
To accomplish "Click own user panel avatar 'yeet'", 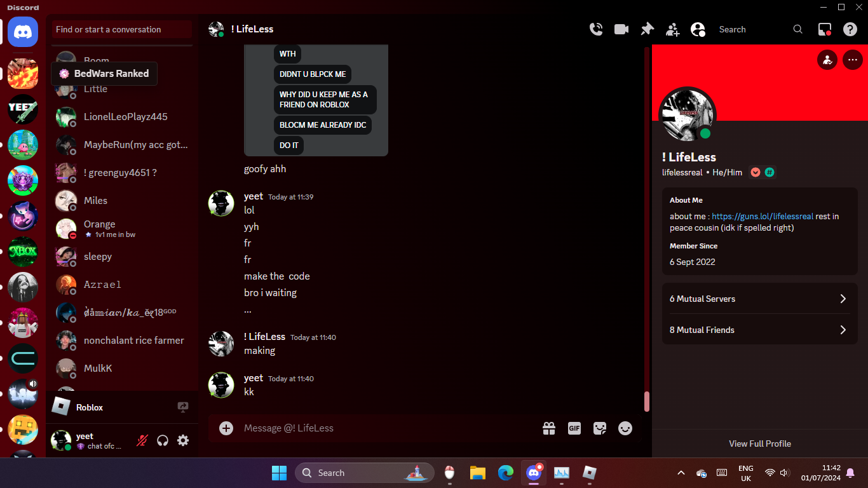I will pyautogui.click(x=61, y=440).
